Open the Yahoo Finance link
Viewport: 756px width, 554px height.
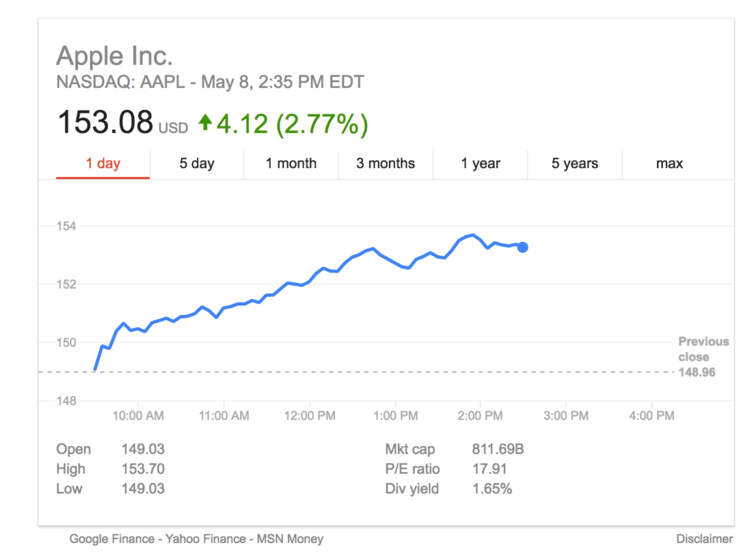196,539
